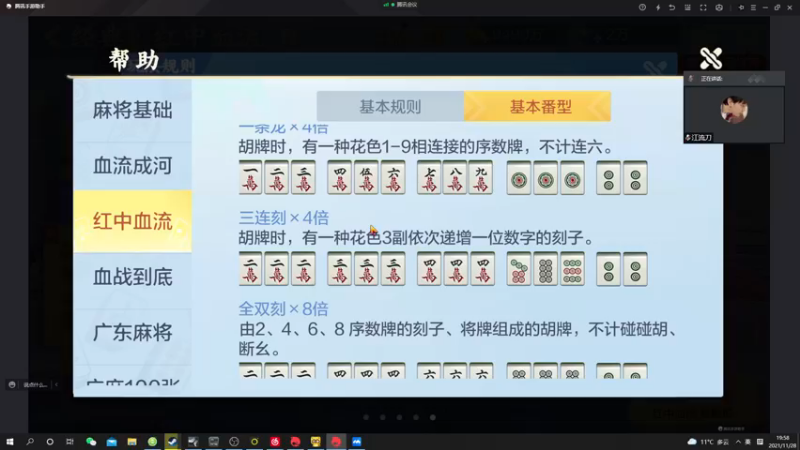The height and width of the screenshot is (450, 800).
Task: Click the keyboard mapping icon in title bar
Action: coord(687,7)
